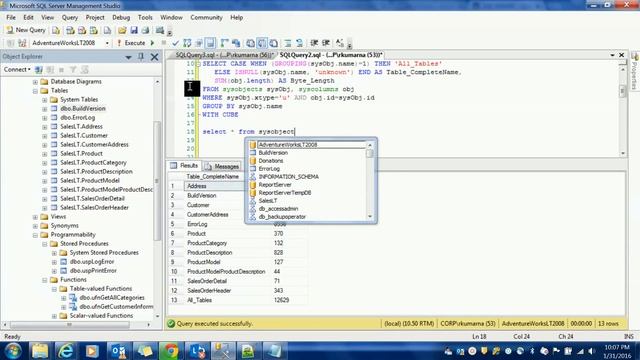Image resolution: width=640 pixels, height=360 pixels.
Task: Switch output to Results to File
Action: coord(273,43)
